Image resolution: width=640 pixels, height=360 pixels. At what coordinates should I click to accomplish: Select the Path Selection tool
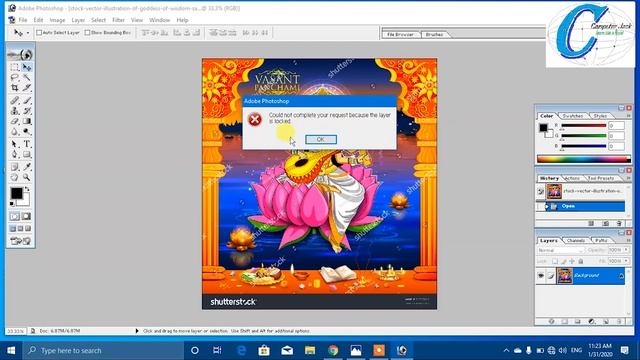click(15, 144)
